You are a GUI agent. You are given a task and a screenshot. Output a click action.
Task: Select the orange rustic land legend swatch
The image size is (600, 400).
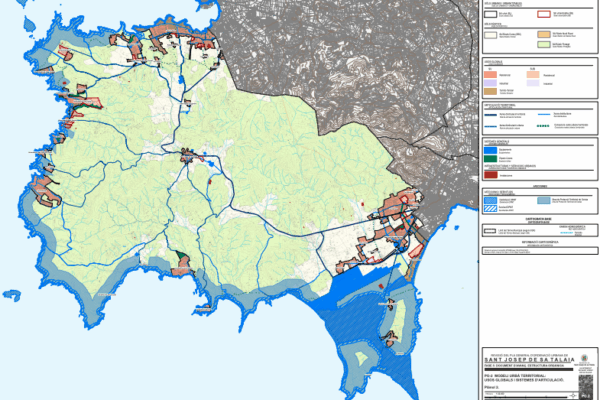(x=544, y=35)
